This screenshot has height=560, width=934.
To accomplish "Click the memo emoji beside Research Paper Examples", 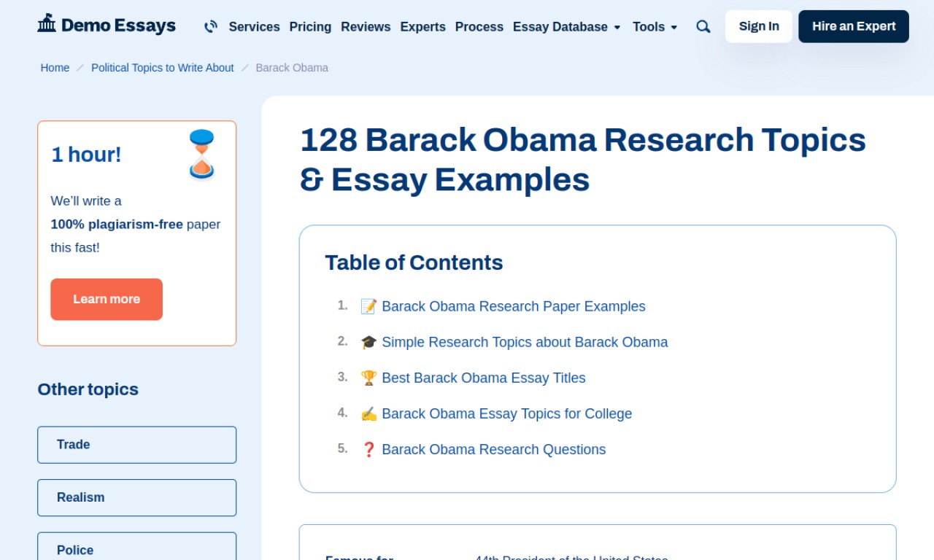I will [368, 306].
